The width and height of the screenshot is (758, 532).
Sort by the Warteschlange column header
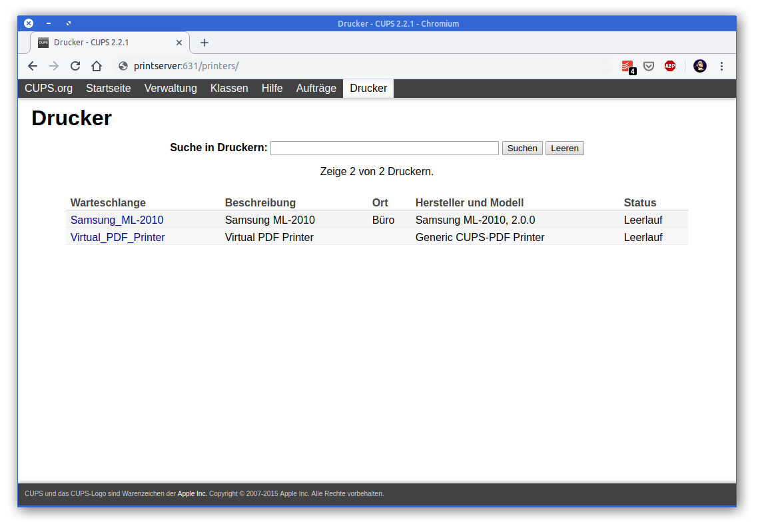(108, 203)
